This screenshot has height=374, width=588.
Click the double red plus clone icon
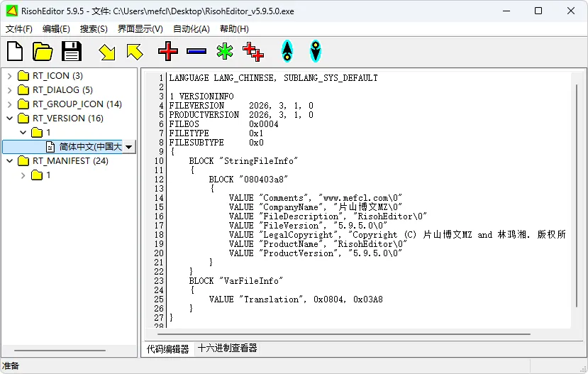pos(253,52)
